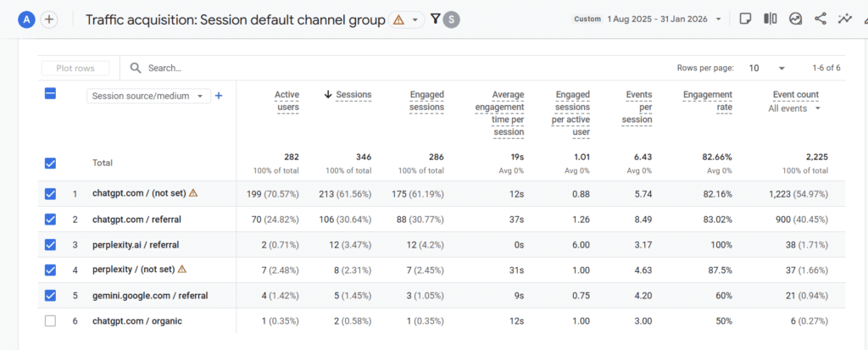This screenshot has height=350, width=868.
Task: Uncheck the perplexity.ai / referral row
Action: pyautogui.click(x=50, y=245)
